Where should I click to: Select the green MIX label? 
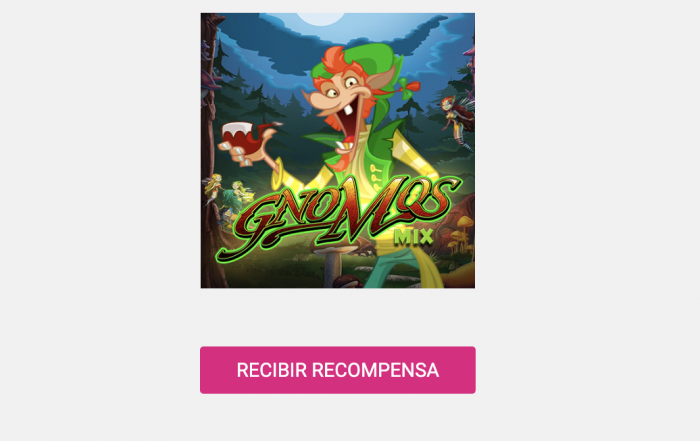(413, 237)
